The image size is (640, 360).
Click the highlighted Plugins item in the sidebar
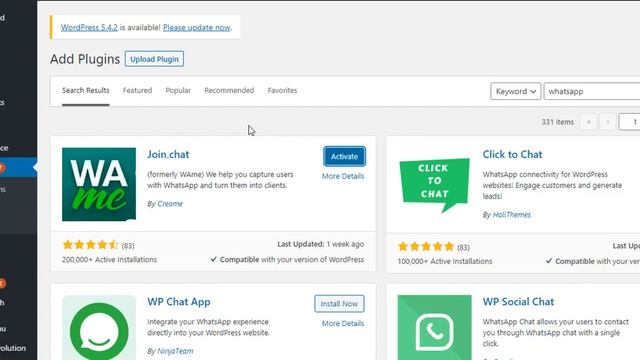18,167
